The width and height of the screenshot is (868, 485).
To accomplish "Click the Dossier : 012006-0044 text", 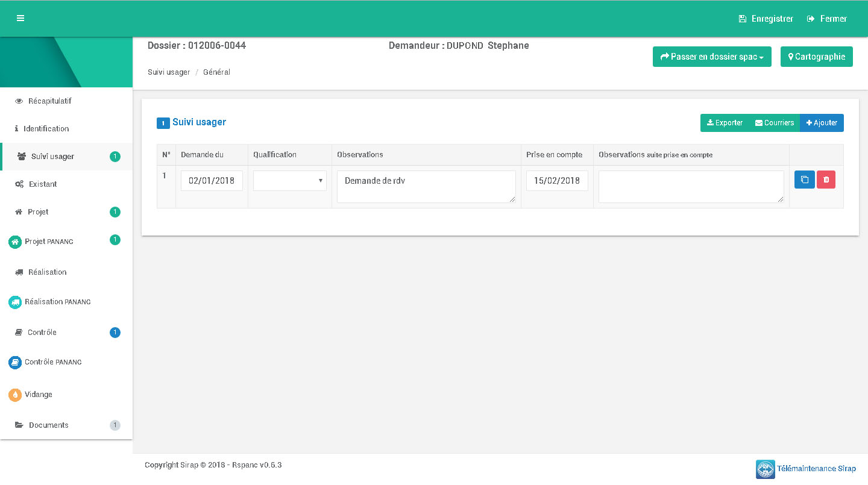I will pos(197,46).
